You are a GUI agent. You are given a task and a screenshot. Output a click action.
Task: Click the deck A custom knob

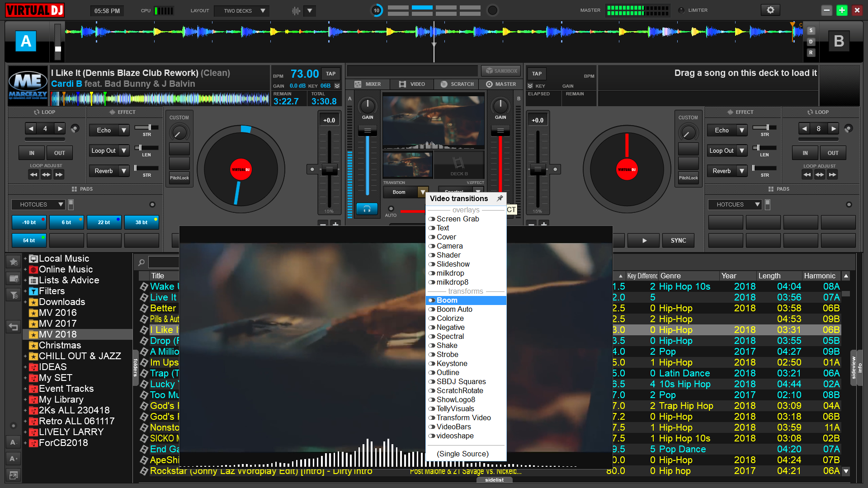(179, 133)
